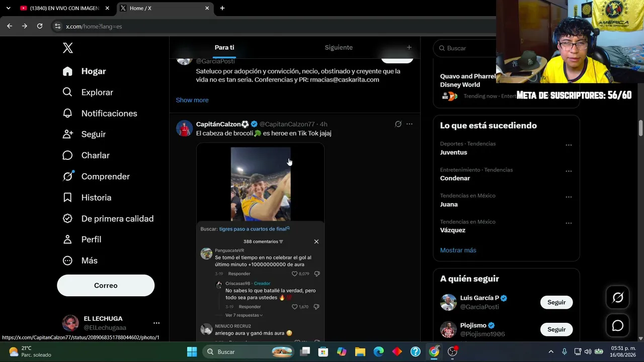Image resolution: width=644 pixels, height=362 pixels.
Task: Open the floating messages chat button
Action: click(x=618, y=326)
